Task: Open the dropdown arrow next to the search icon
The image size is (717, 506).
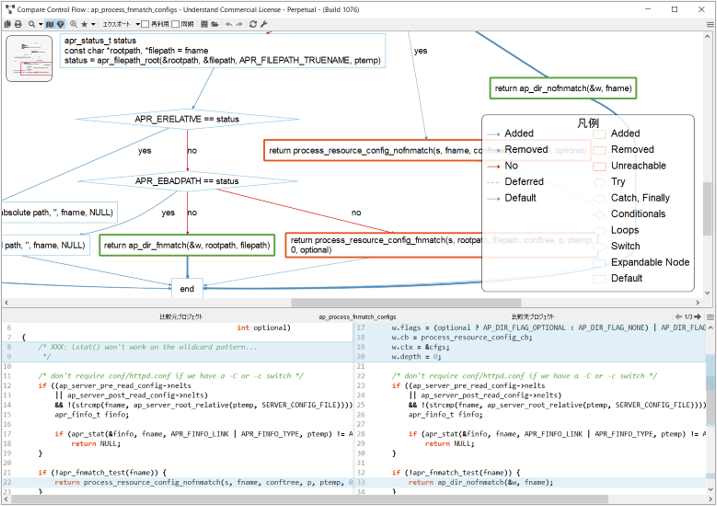Action: [x=40, y=24]
